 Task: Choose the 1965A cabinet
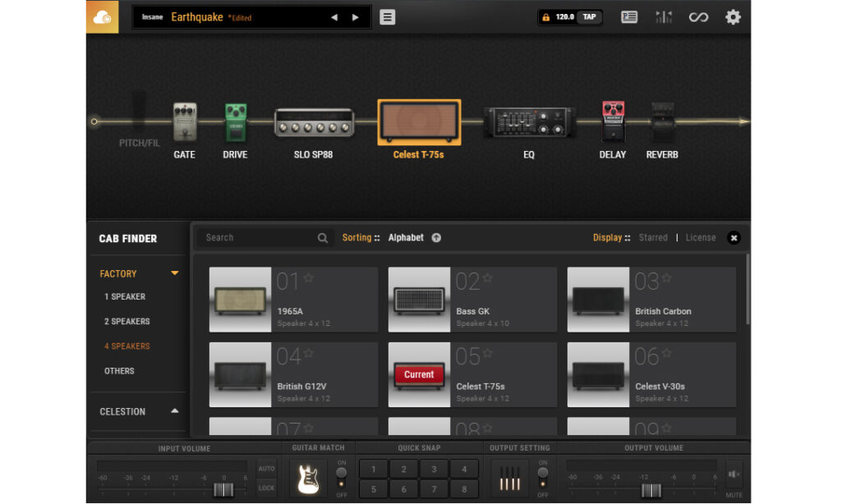click(293, 300)
